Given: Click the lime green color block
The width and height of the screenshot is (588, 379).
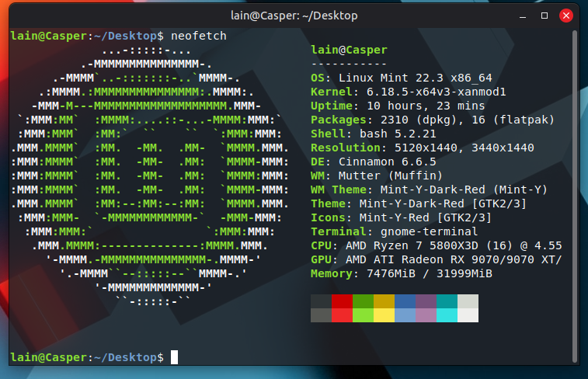Looking at the screenshot, I should (x=363, y=315).
